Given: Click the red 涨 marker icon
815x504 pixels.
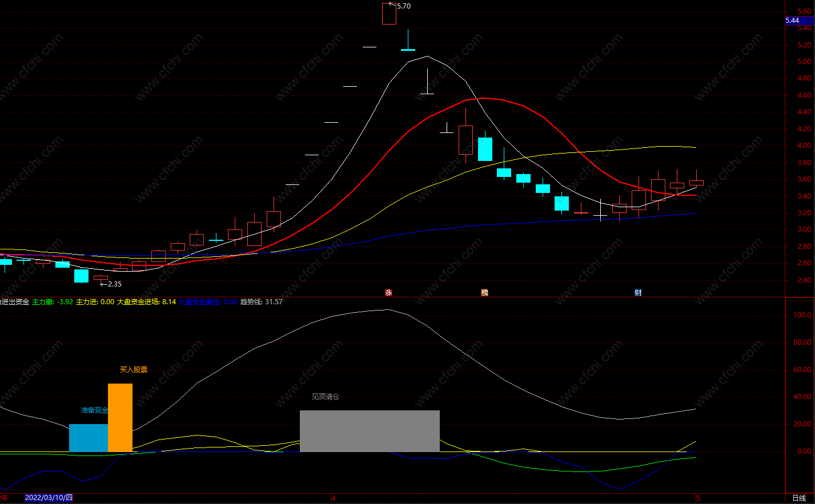Looking at the screenshot, I should [389, 293].
